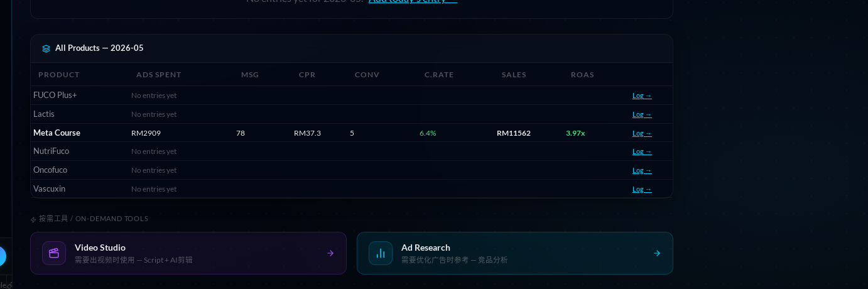This screenshot has height=289, width=868.
Task: Open the Log link for Lactis
Action: point(642,114)
